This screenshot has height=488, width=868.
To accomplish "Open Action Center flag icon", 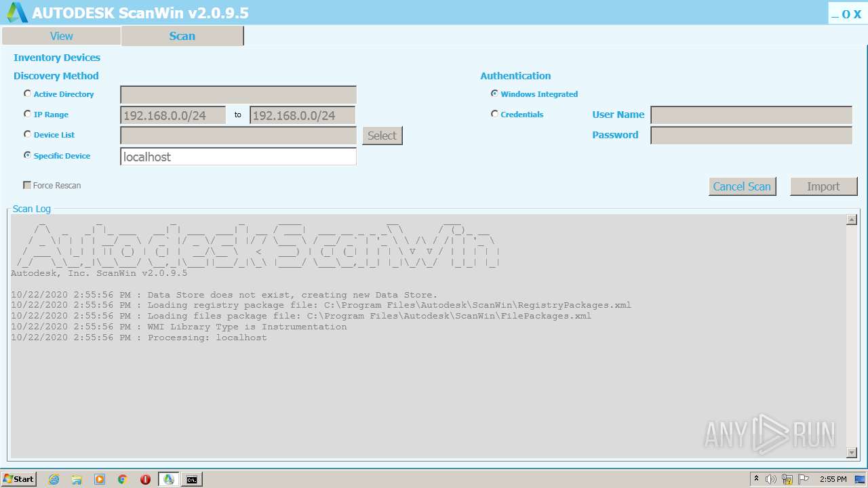I will (803, 479).
